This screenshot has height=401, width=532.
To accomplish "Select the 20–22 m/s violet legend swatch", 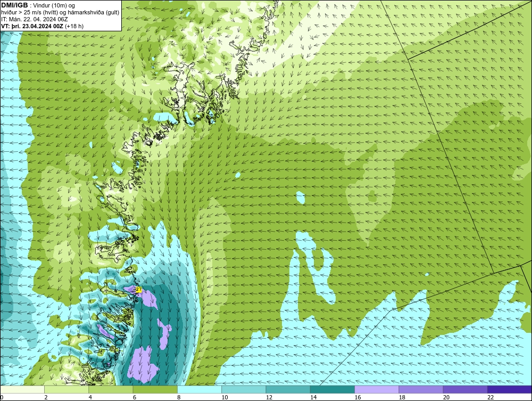I will (465, 389).
